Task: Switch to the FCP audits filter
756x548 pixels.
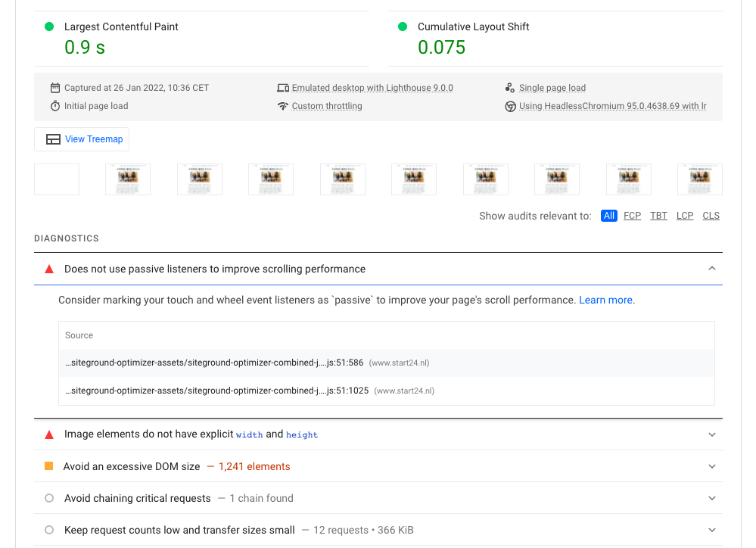Action: [x=632, y=216]
